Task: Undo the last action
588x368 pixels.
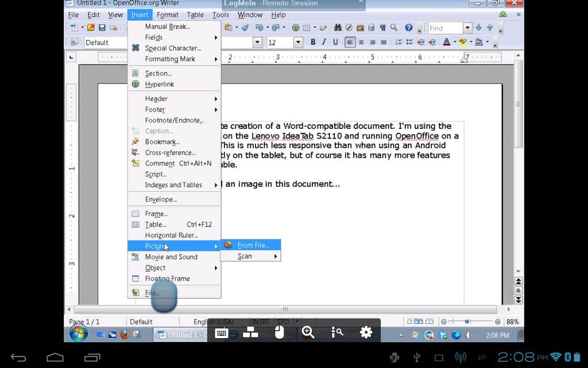Action: click(259, 28)
